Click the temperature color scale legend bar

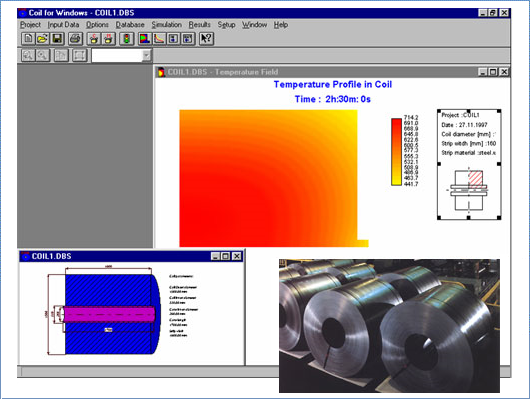click(396, 151)
